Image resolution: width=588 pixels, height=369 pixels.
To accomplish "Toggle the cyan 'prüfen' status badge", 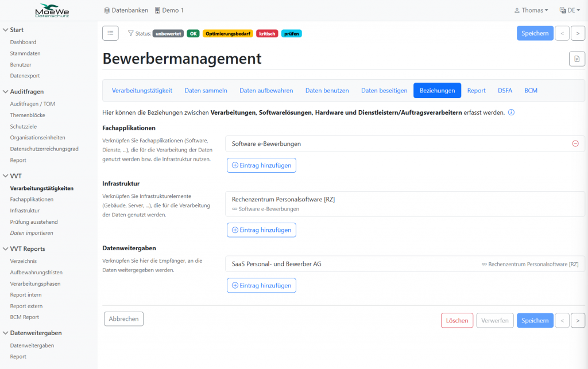I will tap(292, 33).
